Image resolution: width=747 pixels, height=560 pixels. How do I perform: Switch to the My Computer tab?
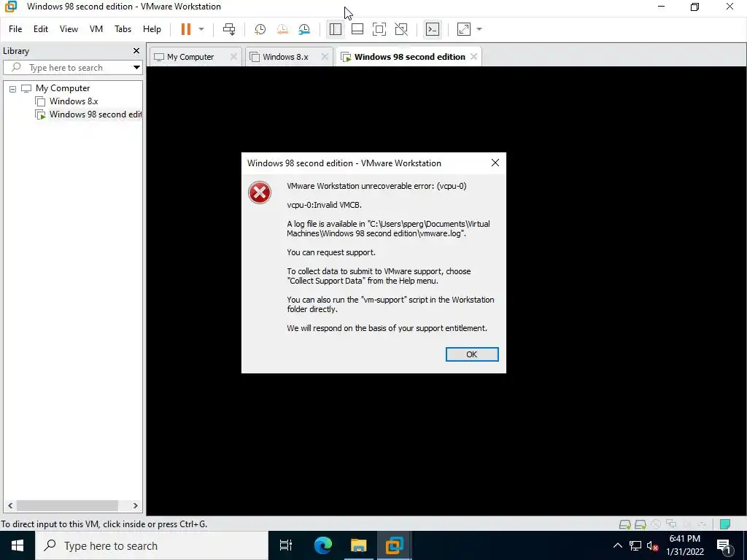[x=190, y=57]
